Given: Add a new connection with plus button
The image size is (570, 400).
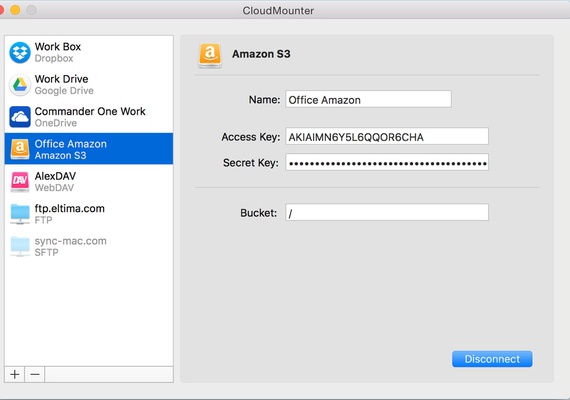Looking at the screenshot, I should point(15,374).
